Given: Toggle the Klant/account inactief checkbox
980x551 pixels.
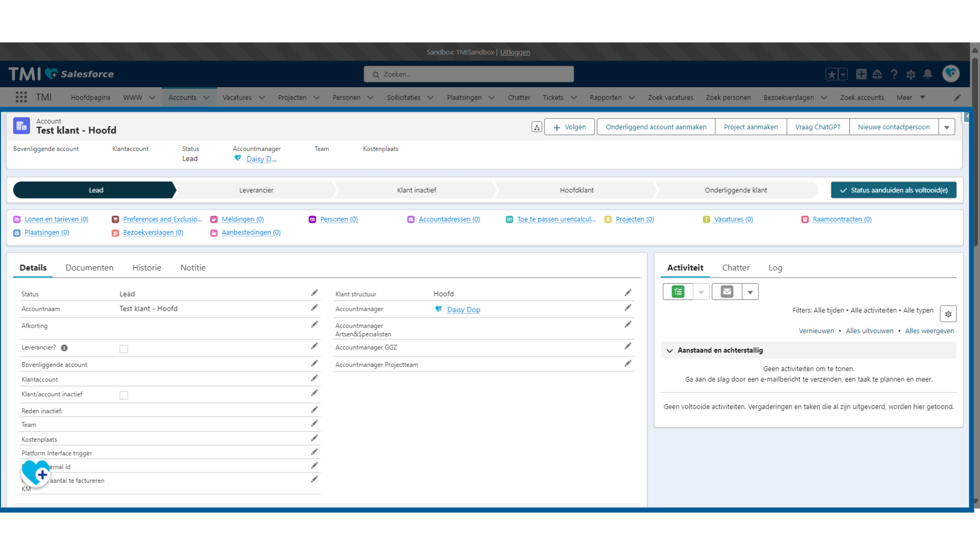Looking at the screenshot, I should (x=123, y=395).
